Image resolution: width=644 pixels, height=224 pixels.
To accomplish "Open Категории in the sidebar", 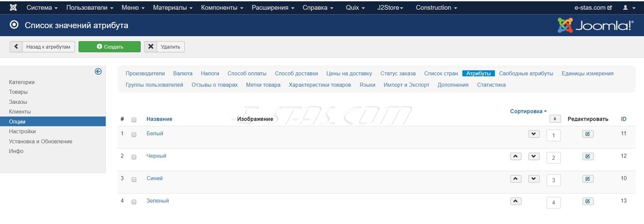I will tap(22, 82).
